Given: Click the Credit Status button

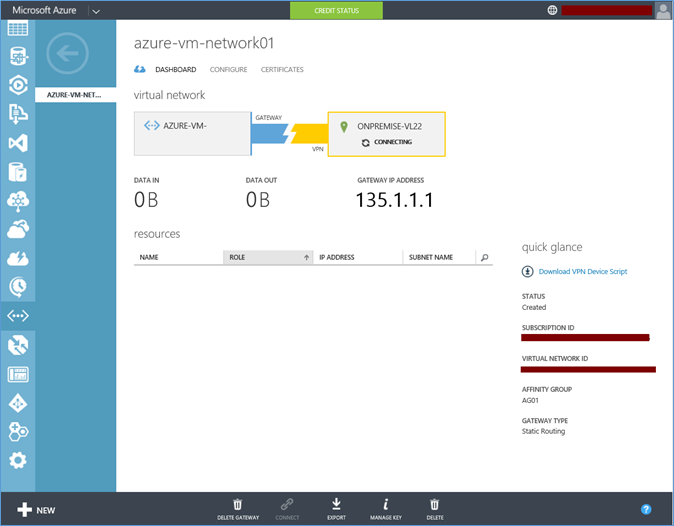Looking at the screenshot, I should click(337, 11).
